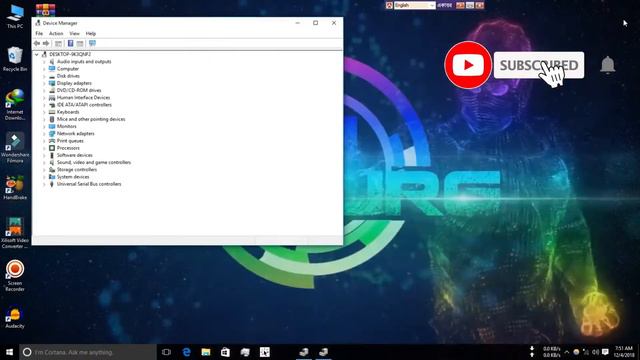
Task: Open the HandBrake desktop icon
Action: (x=15, y=188)
